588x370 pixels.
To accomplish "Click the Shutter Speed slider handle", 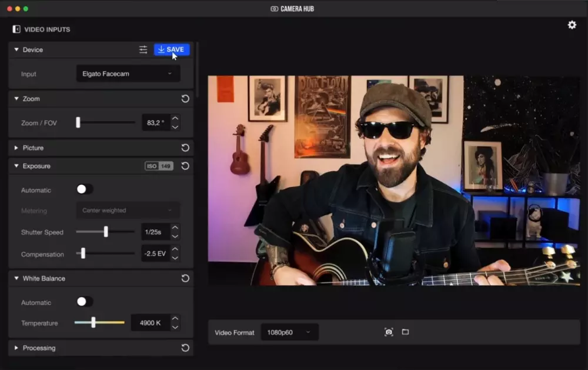I will [106, 232].
